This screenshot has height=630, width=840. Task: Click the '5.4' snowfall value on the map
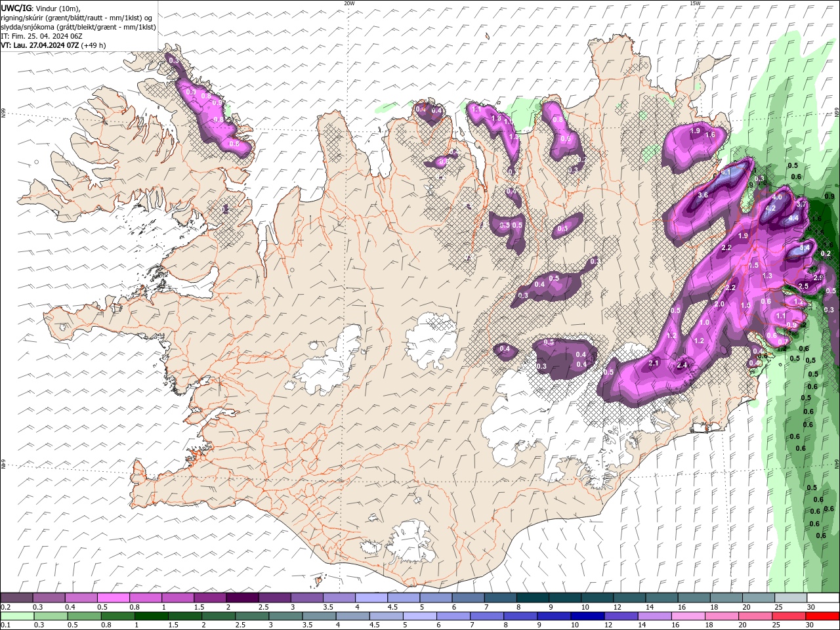click(805, 247)
